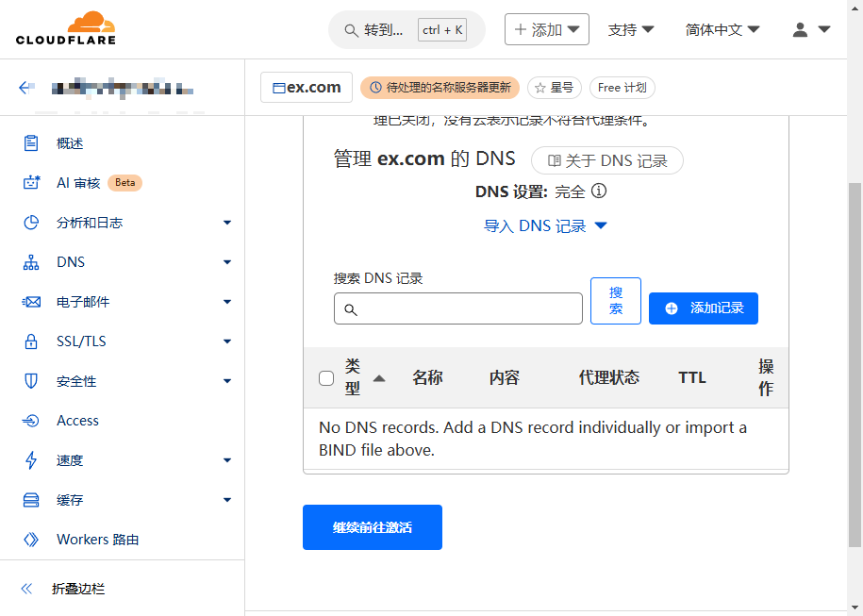This screenshot has height=616, width=863.
Task: Toggle the select-all DNS records checkbox
Action: [x=326, y=378]
